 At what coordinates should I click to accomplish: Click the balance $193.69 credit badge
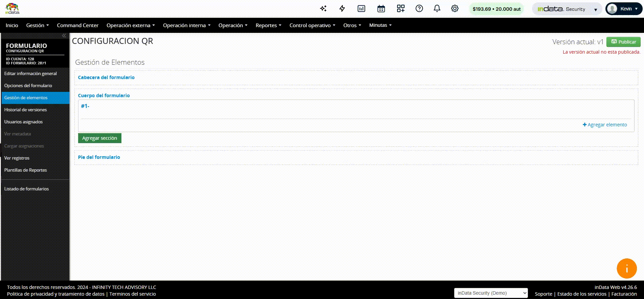coord(496,9)
